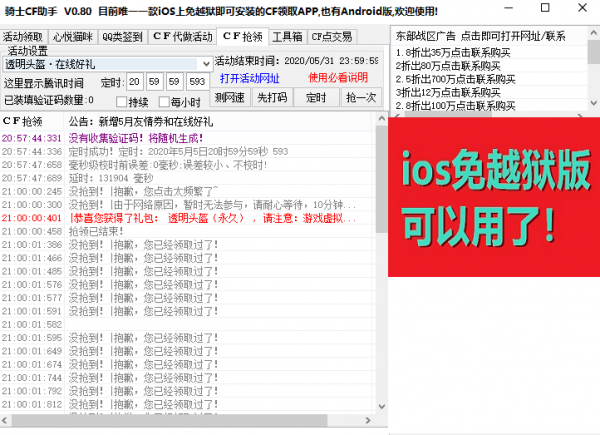The width and height of the screenshot is (600, 435).
Task: Click ad row 2.5折出700万点击联系购买
Action: pyautogui.click(x=489, y=79)
